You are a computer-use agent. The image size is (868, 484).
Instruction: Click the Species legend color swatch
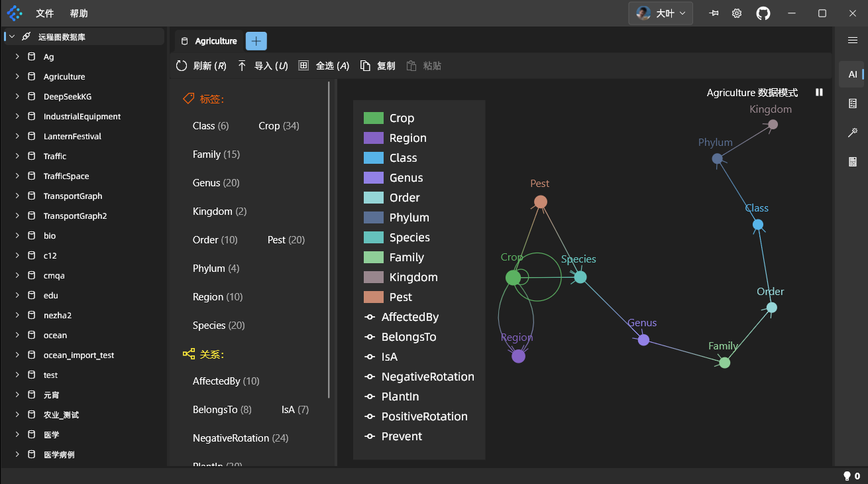click(374, 237)
